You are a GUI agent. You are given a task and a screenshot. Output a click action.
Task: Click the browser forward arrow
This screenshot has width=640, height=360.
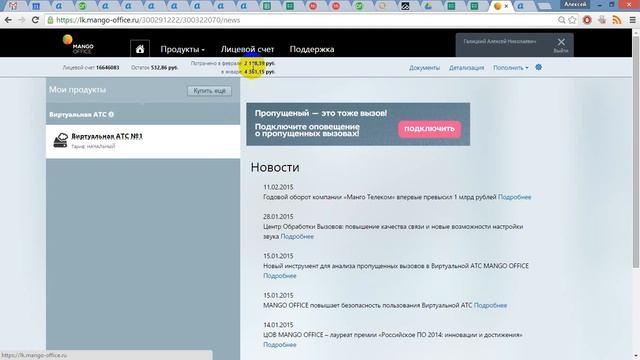click(21, 20)
